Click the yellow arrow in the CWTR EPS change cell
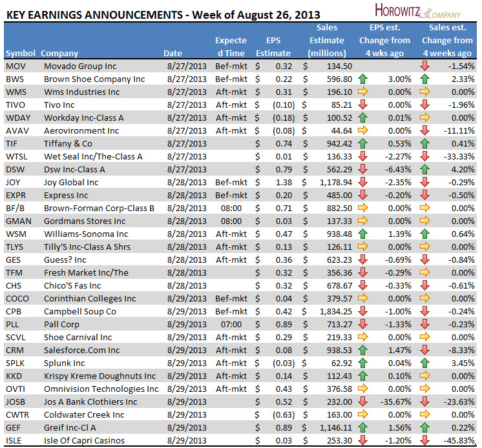 pos(362,414)
